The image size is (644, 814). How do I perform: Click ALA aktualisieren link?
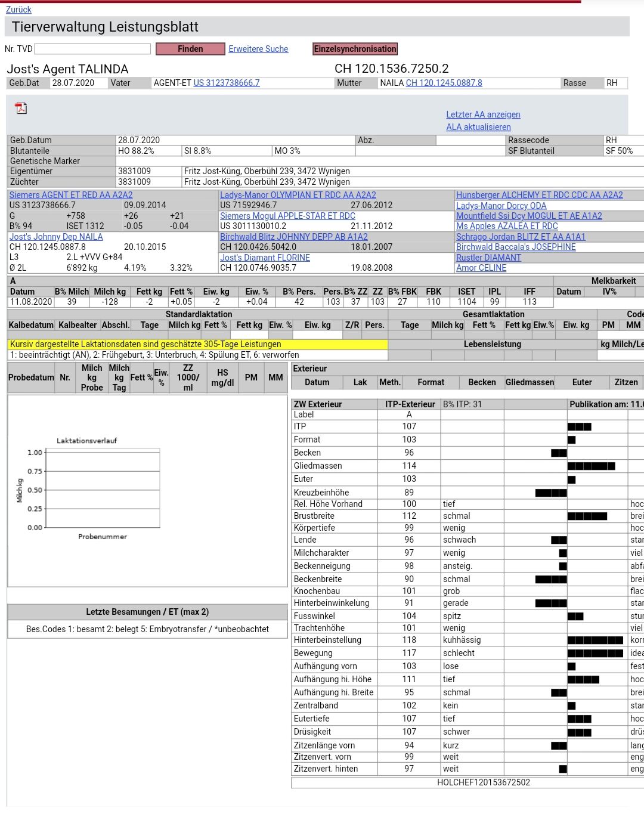click(x=478, y=127)
